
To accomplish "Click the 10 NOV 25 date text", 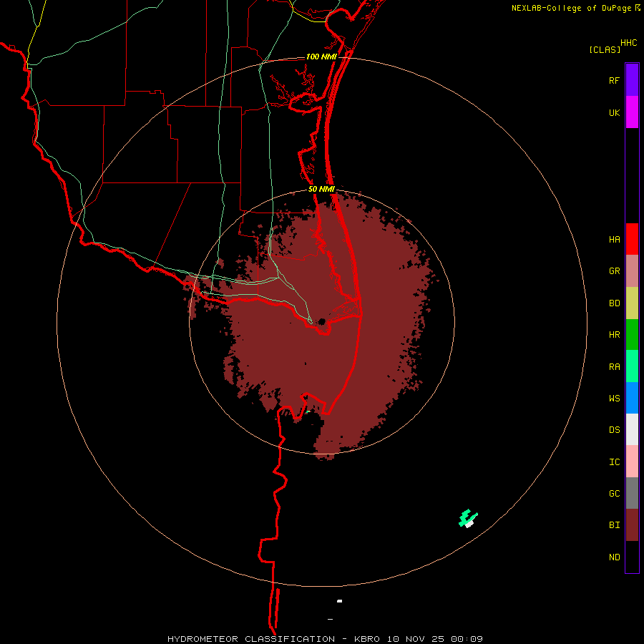I will coord(415,639).
